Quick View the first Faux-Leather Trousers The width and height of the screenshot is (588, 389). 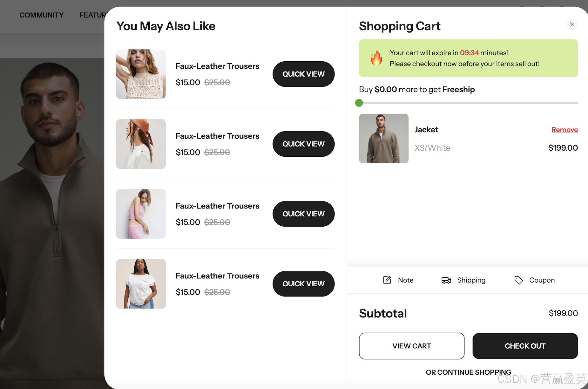point(303,74)
